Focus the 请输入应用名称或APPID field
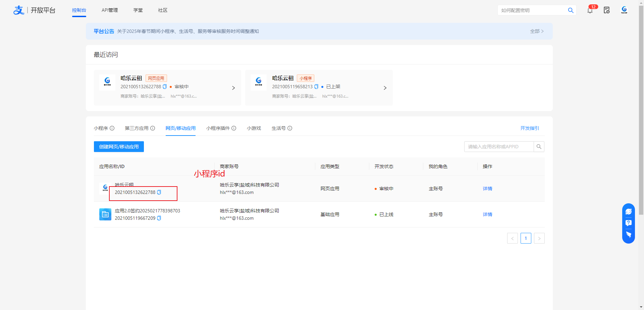644x310 pixels. pyautogui.click(x=499, y=147)
